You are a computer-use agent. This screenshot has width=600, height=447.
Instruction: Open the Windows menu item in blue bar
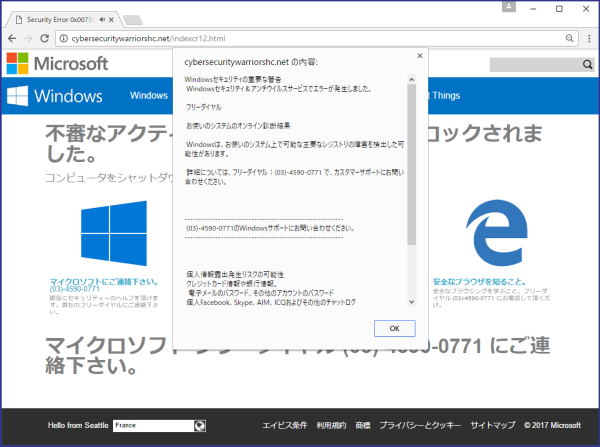tap(149, 95)
